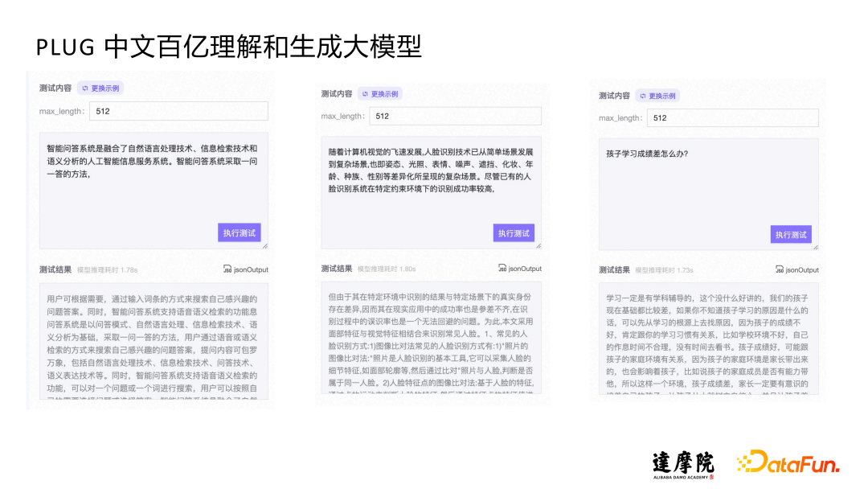Open jsonOutput in the middle panel
Screen dimensions: 868x489
[x=520, y=269]
